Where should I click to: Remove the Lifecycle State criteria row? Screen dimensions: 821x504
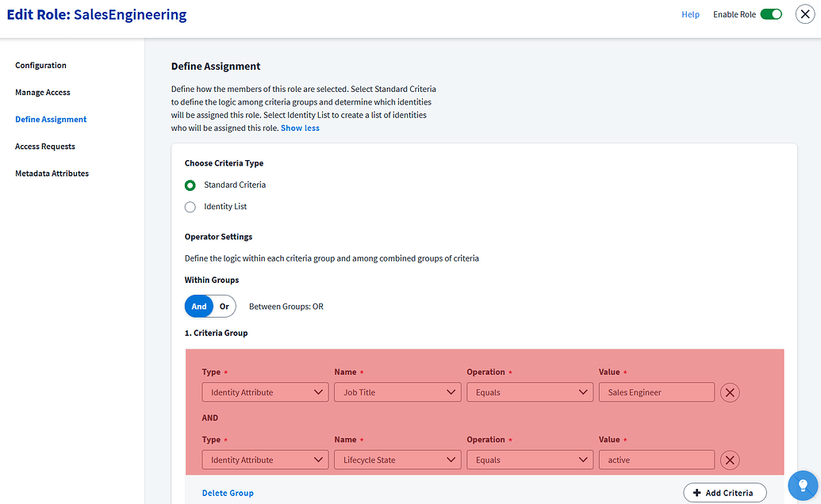click(x=730, y=460)
